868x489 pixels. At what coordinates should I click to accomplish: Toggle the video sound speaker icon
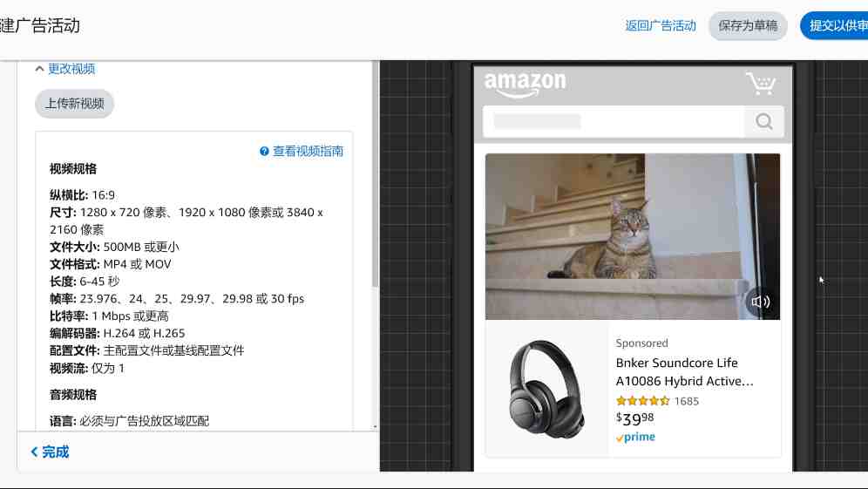(x=760, y=302)
